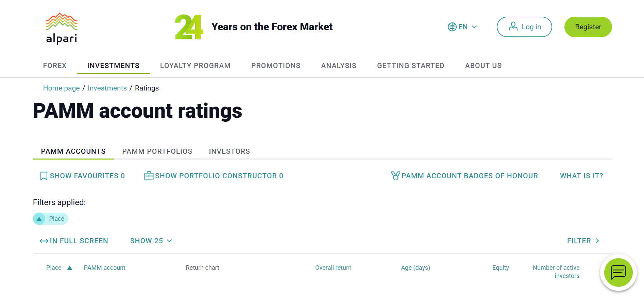This screenshot has height=298, width=644.
Task: Select the Investors tab
Action: tap(229, 151)
